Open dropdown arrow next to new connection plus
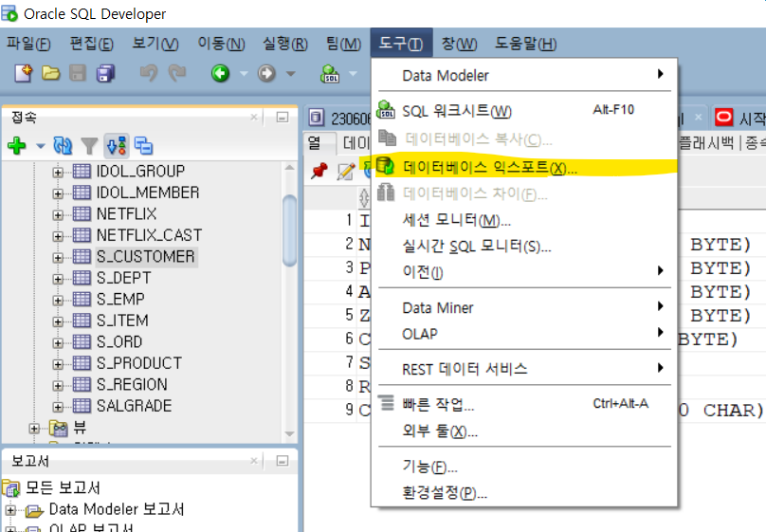Image resolution: width=766 pixels, height=532 pixels. point(41,146)
